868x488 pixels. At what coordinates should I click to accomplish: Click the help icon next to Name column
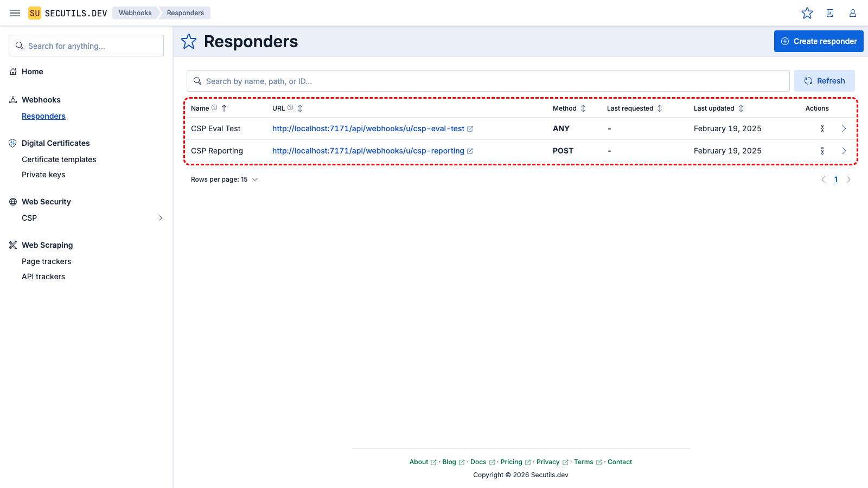coord(214,108)
